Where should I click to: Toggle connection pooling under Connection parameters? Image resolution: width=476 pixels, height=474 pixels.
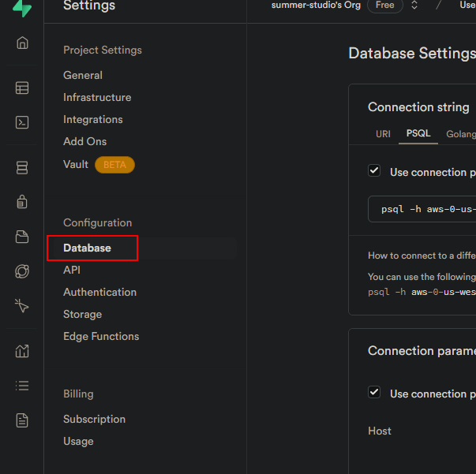(x=374, y=393)
